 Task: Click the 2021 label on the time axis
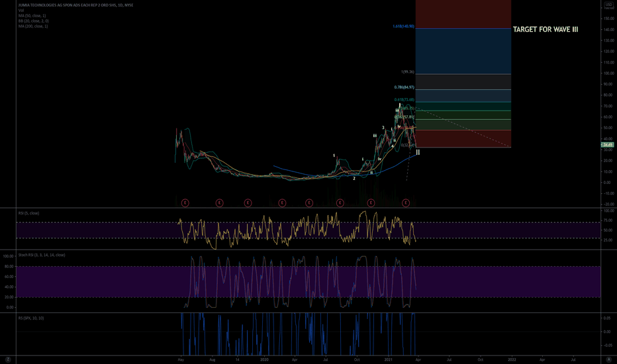point(389,359)
